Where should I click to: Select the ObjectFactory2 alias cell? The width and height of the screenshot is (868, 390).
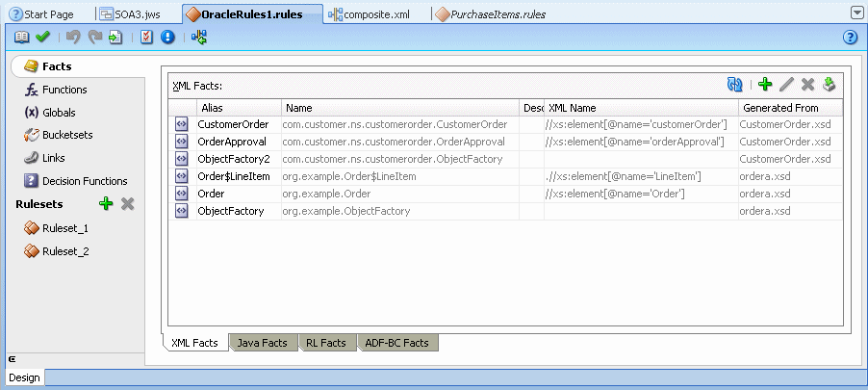(239, 159)
